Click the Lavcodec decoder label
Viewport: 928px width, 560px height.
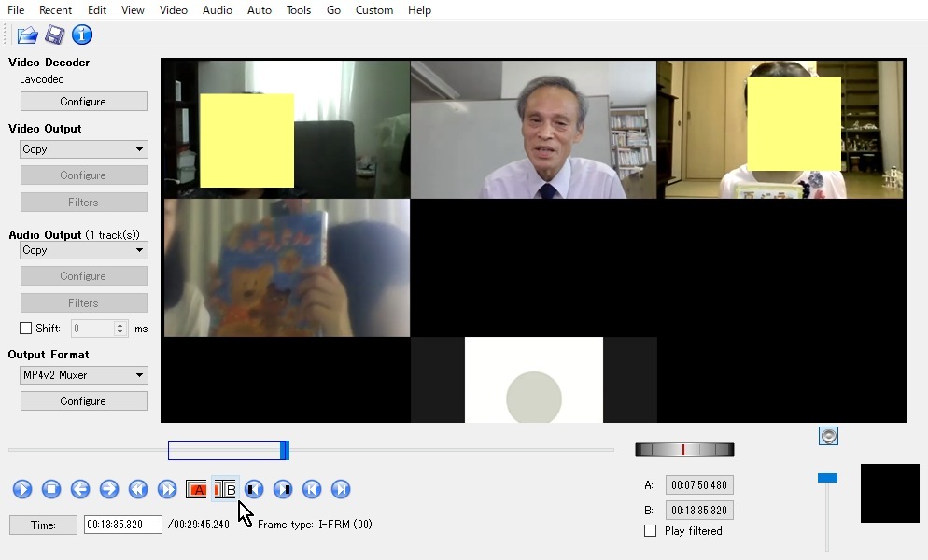[x=41, y=79]
